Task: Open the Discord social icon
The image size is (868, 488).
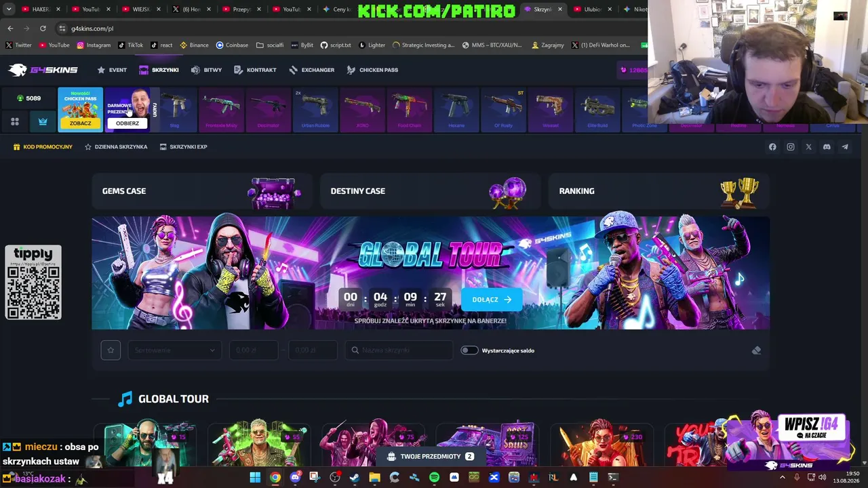Action: [827, 146]
